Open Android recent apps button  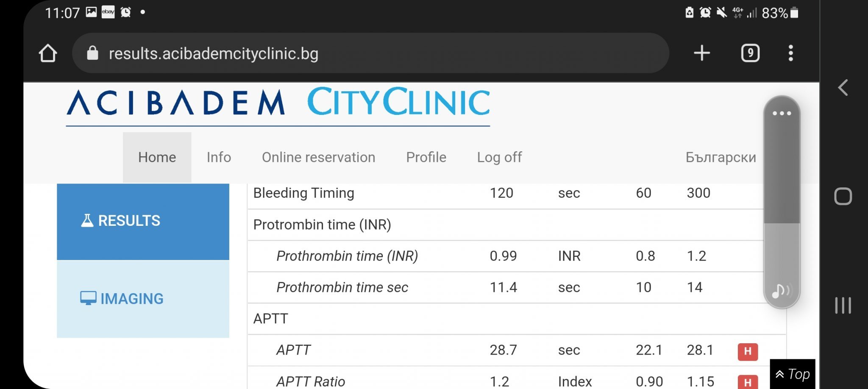[843, 306]
